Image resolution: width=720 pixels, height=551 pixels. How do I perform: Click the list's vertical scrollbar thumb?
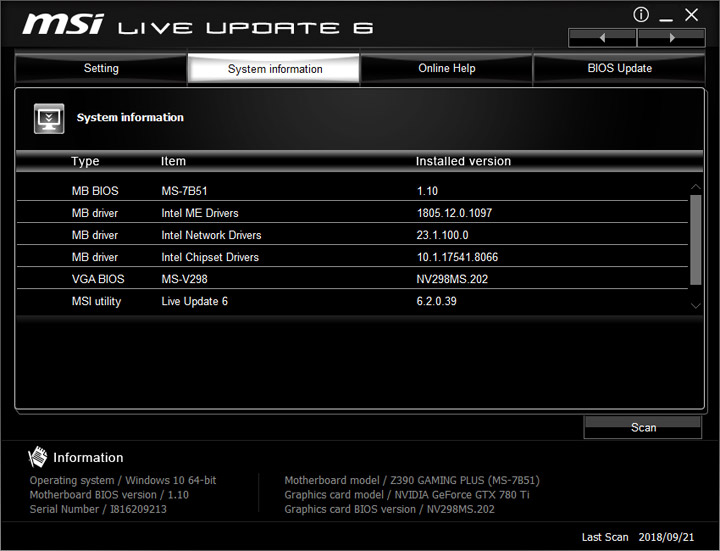click(x=696, y=240)
